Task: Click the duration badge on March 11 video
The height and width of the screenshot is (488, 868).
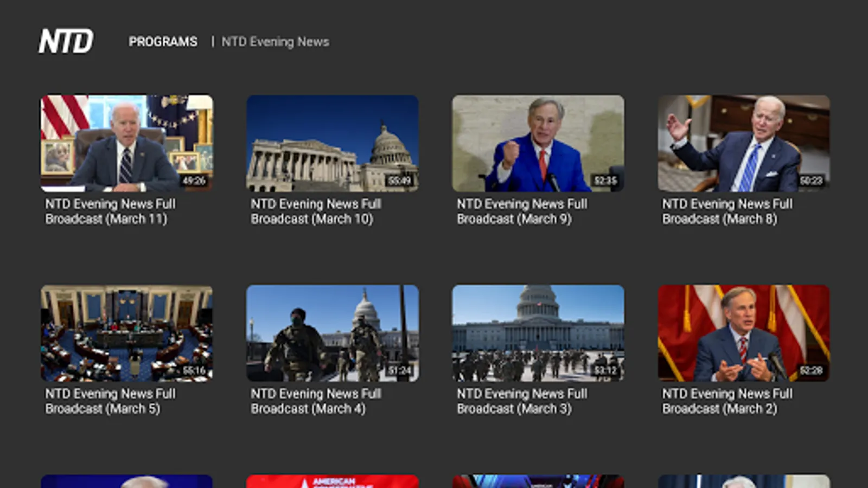Action: 194,181
